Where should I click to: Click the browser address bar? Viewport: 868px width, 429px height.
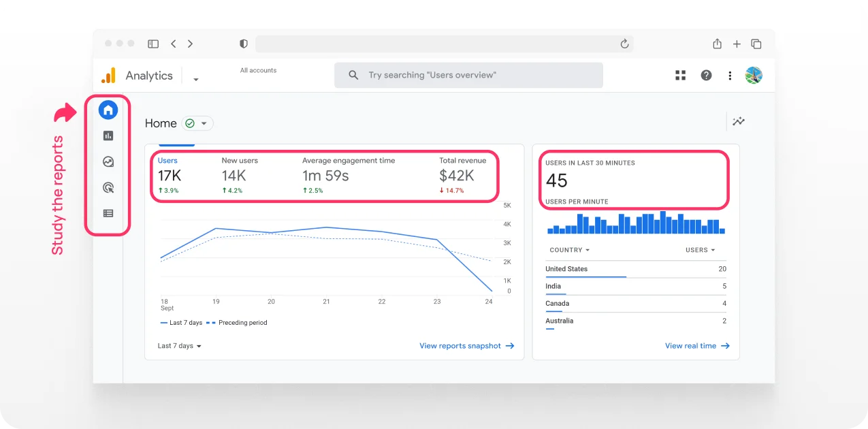point(444,44)
